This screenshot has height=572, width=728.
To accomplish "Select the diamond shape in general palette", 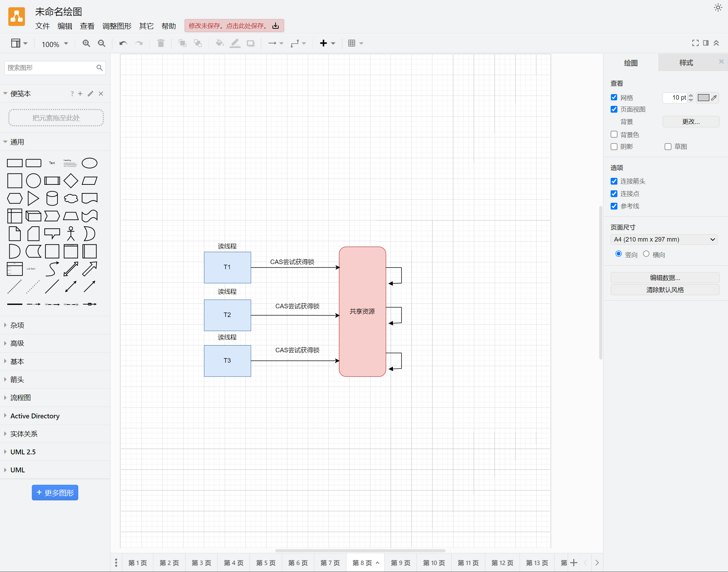I will coord(71,181).
